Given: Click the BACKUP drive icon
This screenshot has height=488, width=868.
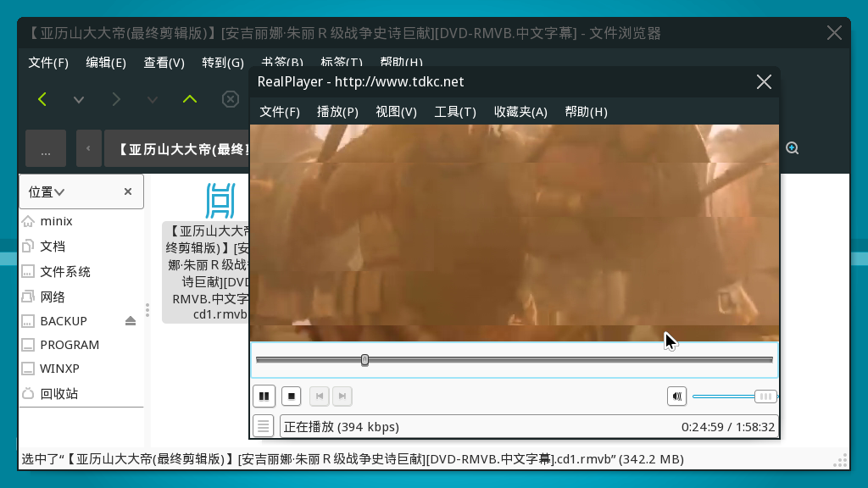Looking at the screenshot, I should (28, 321).
